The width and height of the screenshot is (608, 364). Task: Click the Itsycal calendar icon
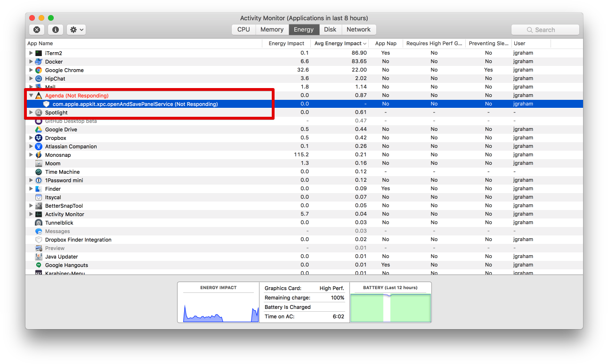pyautogui.click(x=39, y=197)
